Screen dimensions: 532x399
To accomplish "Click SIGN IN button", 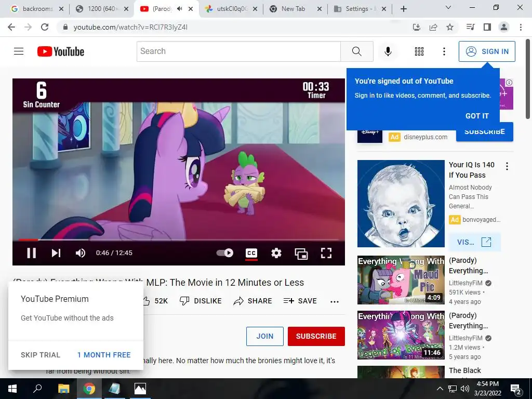I will pos(487,51).
